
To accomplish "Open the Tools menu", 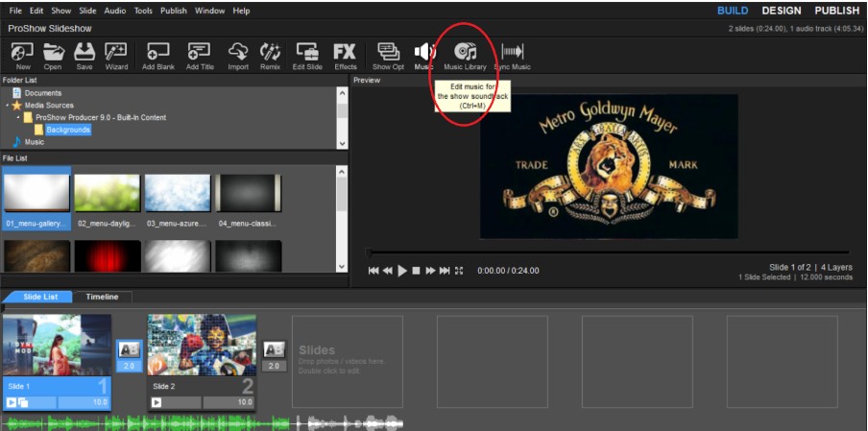I will click(143, 11).
